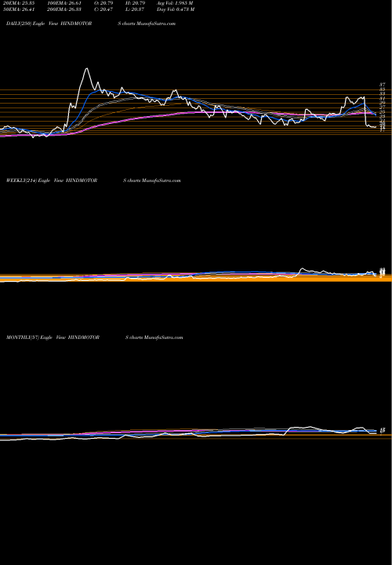
Task: Click the peak of weekly chart price line
Action: tap(302, 268)
